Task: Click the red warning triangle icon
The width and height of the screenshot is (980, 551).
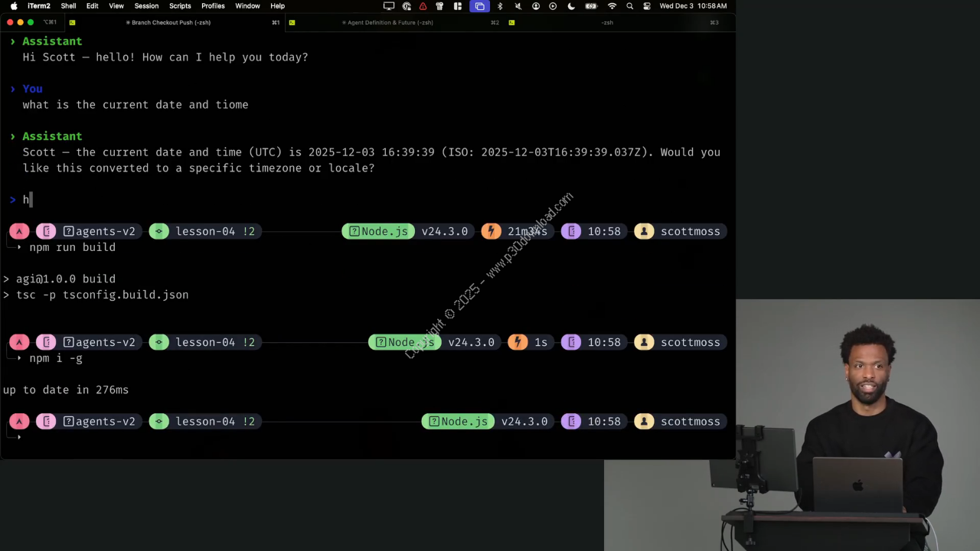Action: click(x=423, y=6)
